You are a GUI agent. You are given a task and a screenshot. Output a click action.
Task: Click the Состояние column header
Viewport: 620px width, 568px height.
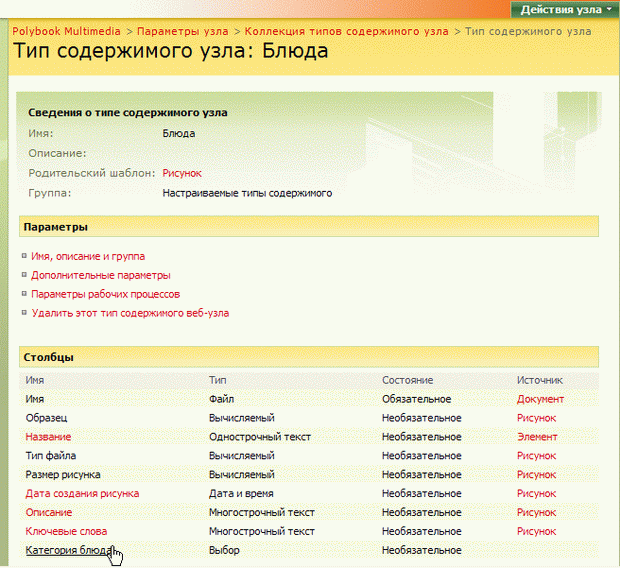pyautogui.click(x=407, y=380)
